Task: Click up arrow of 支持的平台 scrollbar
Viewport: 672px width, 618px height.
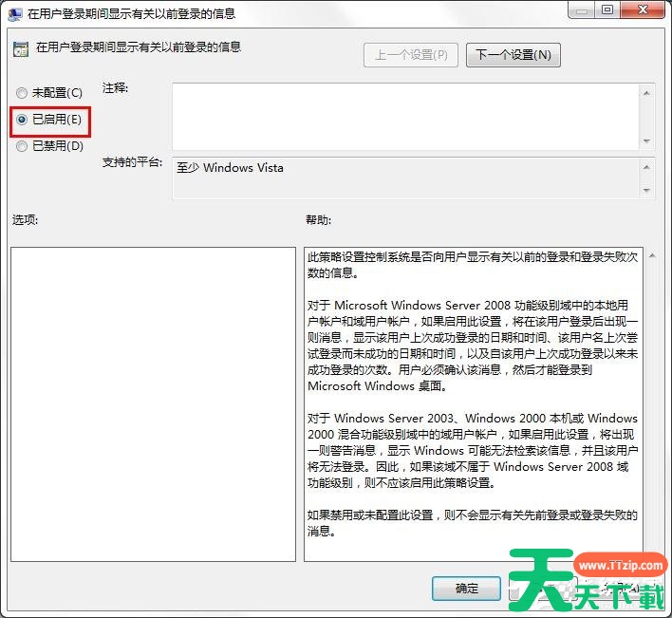Action: [x=647, y=166]
